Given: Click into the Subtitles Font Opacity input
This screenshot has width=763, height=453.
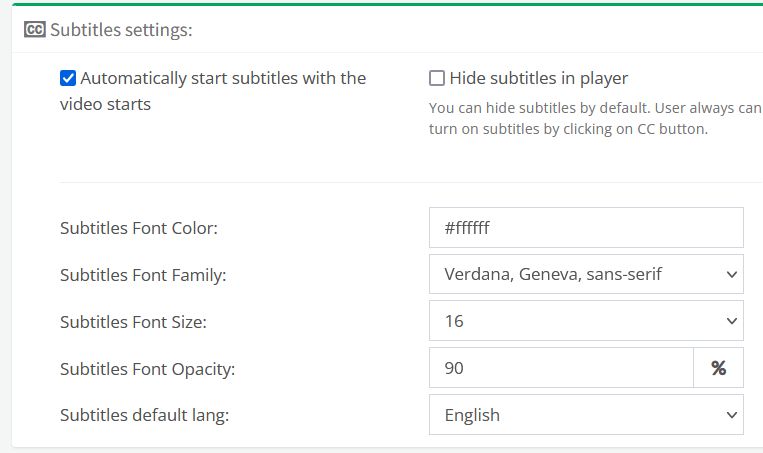Looking at the screenshot, I should 560,368.
